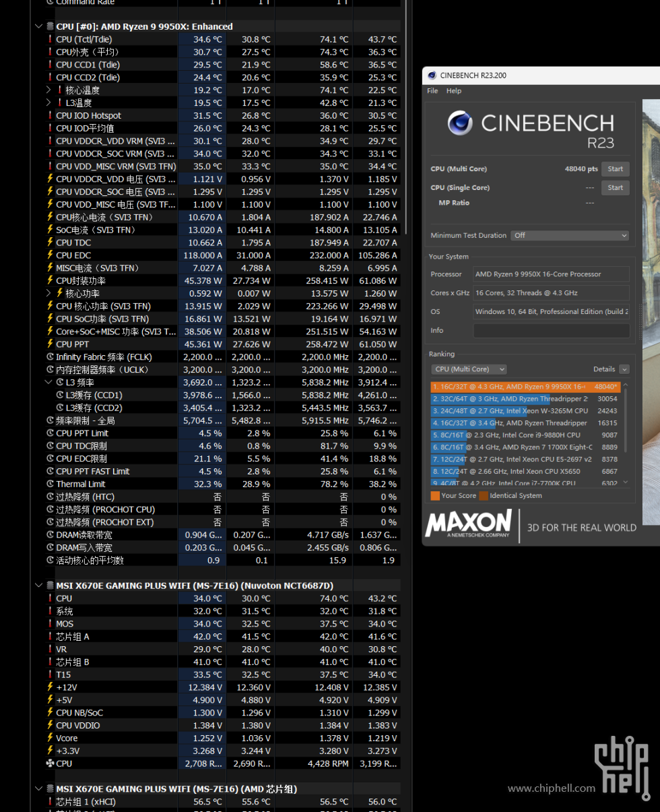660x812 pixels.
Task: Select the 过热降频 (HTC) sensor row
Action: 222,497
